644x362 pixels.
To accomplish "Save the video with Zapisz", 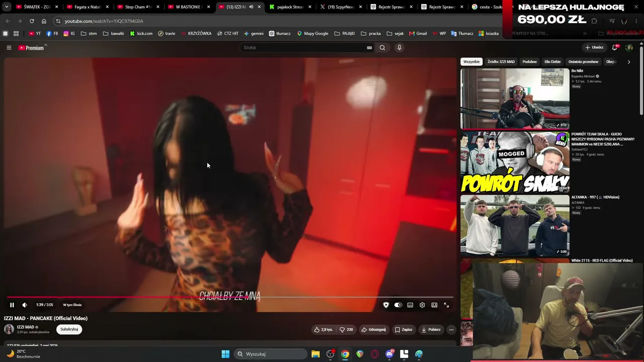I will tap(404, 330).
